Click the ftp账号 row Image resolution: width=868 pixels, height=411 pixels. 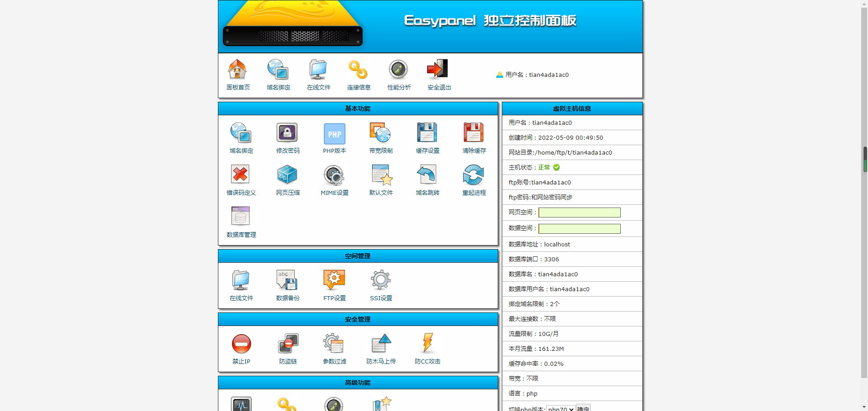coord(572,182)
